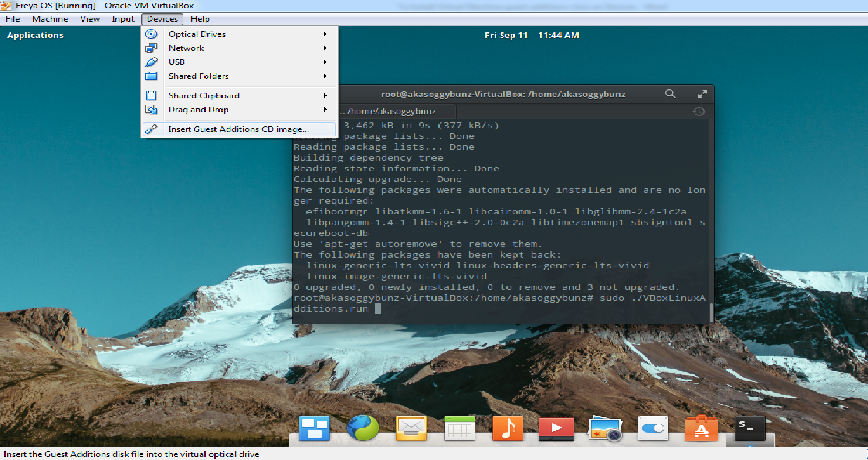Launch the web browser from dock

pyautogui.click(x=363, y=429)
